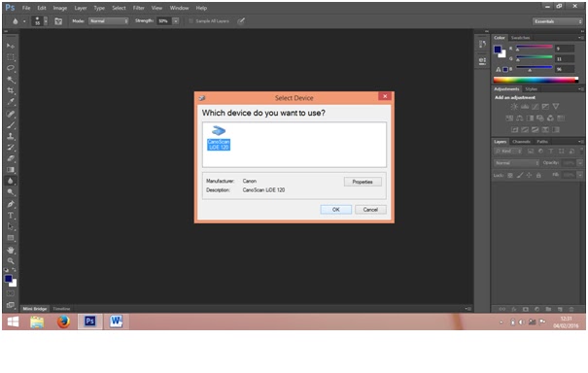Toggle the lock transparent pixels button
Viewport: 588px width, 373px height.
(x=510, y=175)
